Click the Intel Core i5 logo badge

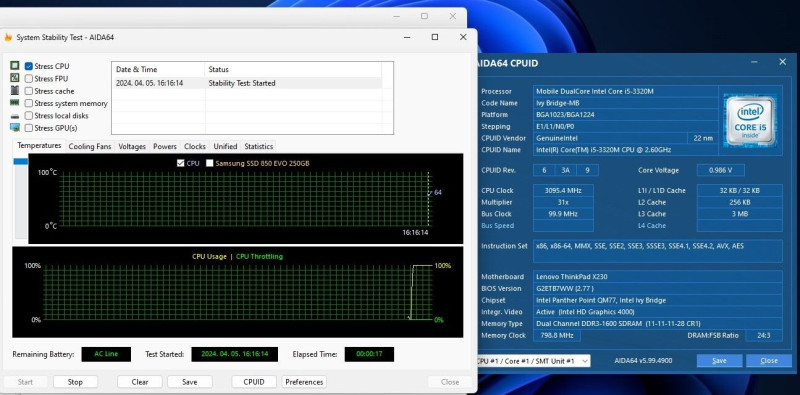coord(749,121)
